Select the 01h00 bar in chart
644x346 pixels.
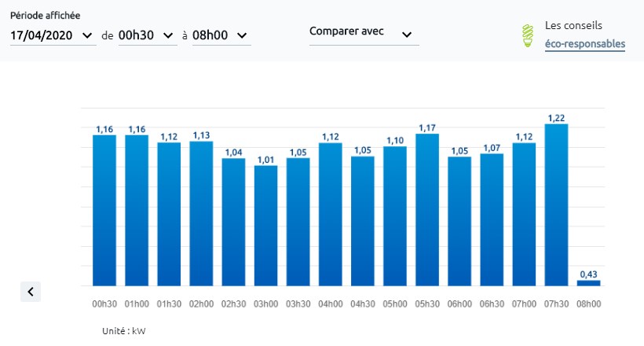tap(137, 210)
